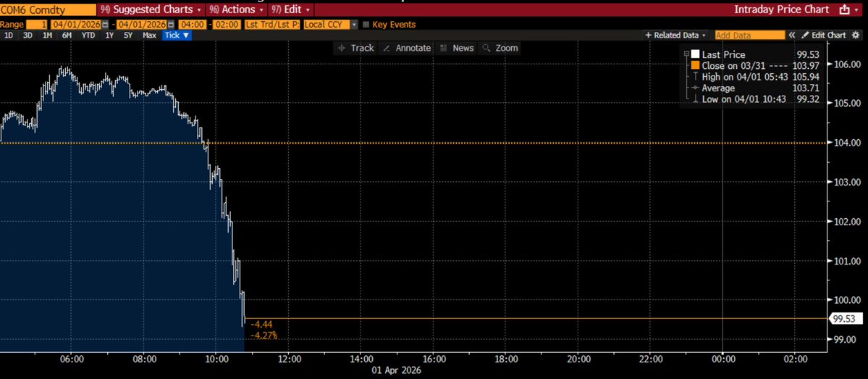Click the export/share icon in title bar

point(844,9)
